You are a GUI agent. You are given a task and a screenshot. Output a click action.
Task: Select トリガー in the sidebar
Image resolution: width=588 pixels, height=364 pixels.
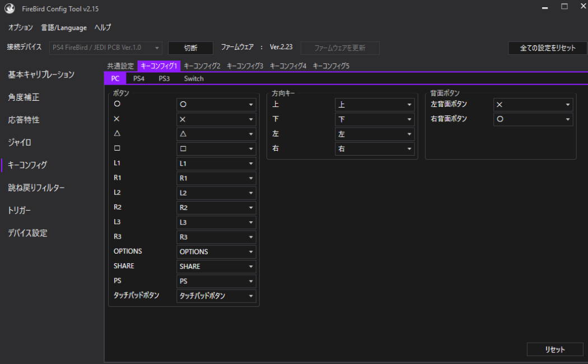coord(20,211)
